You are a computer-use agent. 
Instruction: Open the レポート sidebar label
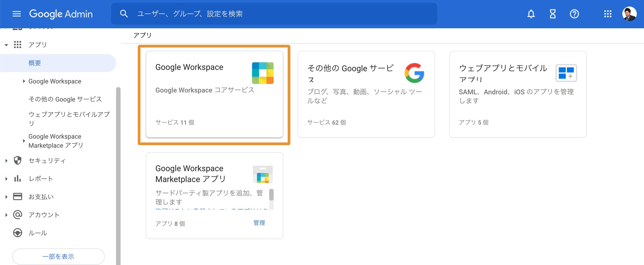41,179
